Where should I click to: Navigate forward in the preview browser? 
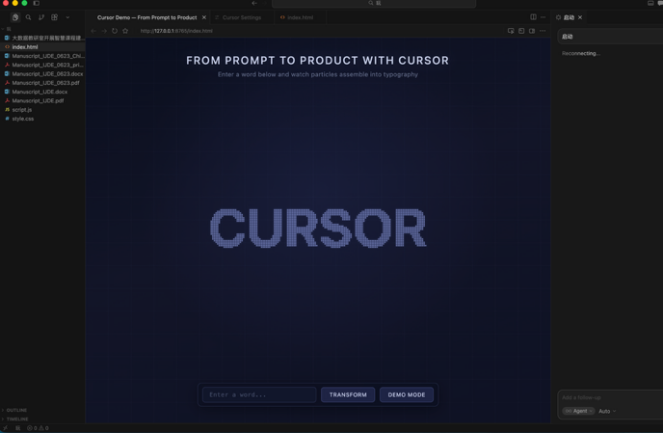point(104,31)
